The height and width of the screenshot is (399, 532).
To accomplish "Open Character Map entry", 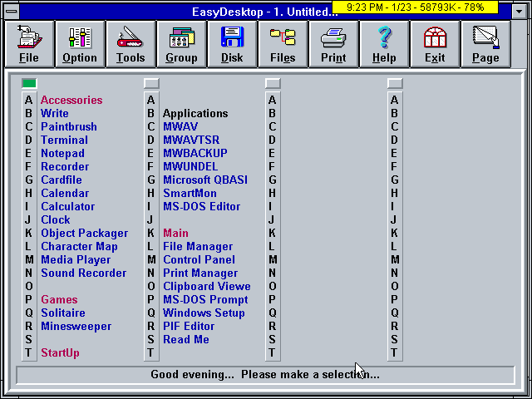I will [x=80, y=246].
